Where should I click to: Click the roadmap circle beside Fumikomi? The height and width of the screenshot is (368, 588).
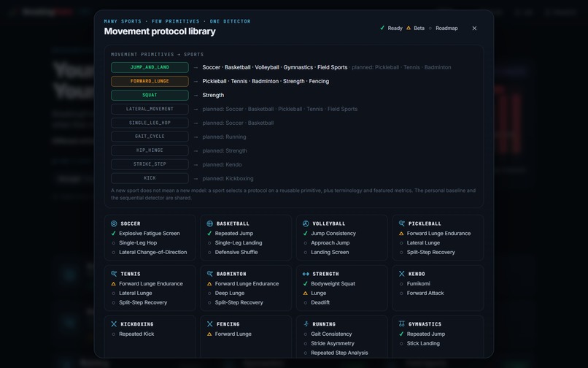click(401, 284)
